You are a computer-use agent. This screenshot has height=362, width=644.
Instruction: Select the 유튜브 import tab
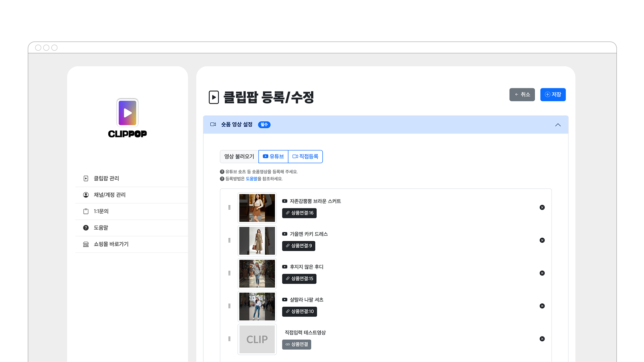[273, 157]
